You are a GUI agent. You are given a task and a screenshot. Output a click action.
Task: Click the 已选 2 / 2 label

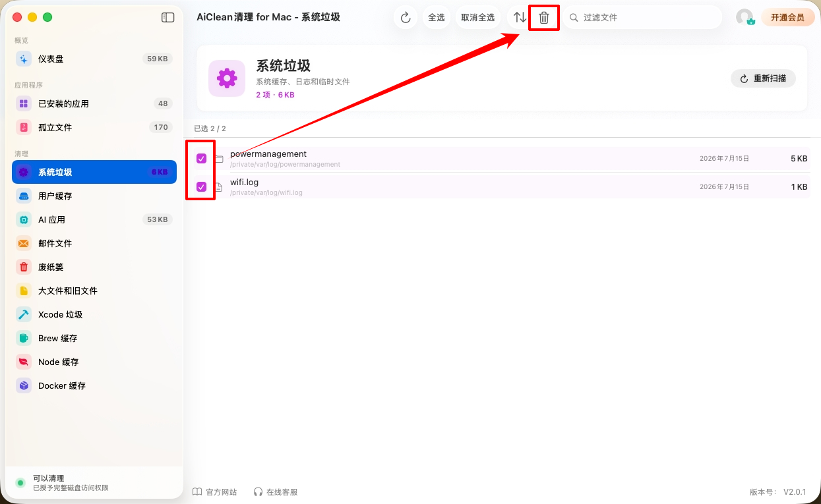(x=210, y=128)
